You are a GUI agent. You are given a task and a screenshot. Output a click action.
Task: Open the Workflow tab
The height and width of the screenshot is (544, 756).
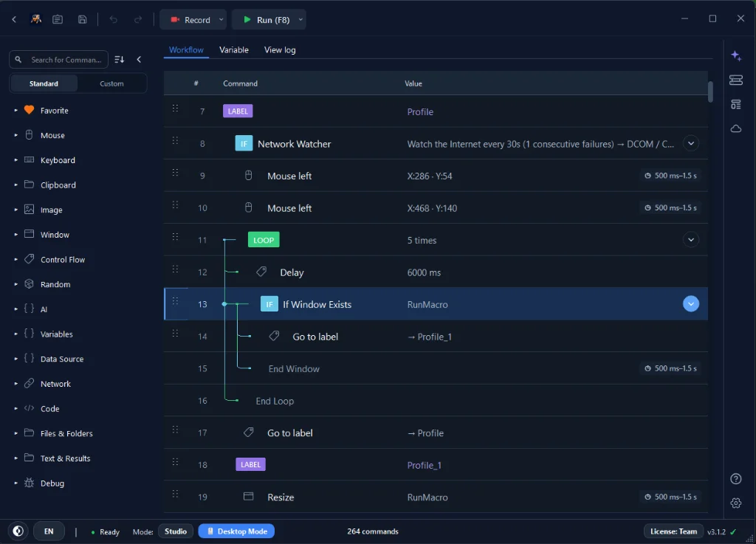[x=186, y=49]
